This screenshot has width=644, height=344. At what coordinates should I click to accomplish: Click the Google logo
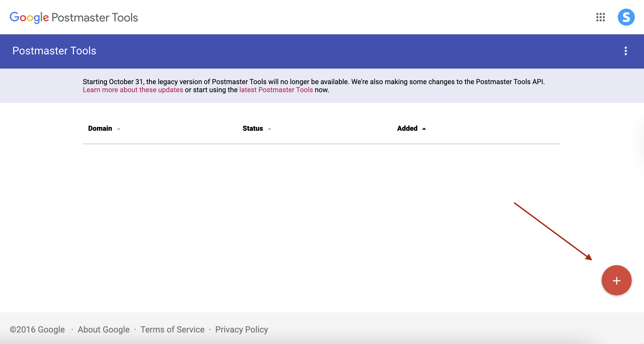point(29,18)
